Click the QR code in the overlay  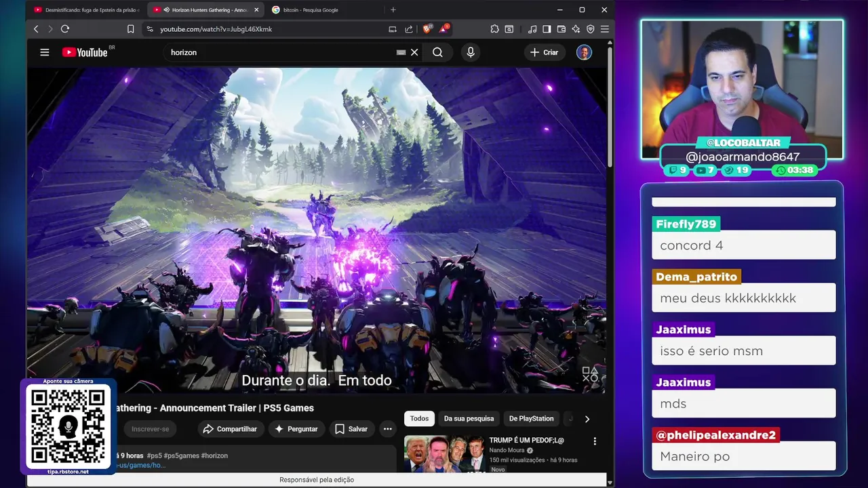(68, 427)
